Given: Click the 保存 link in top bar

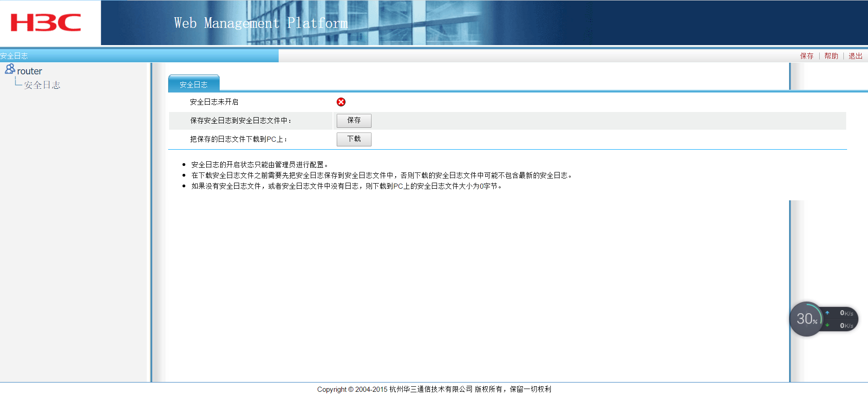Looking at the screenshot, I should [x=807, y=56].
